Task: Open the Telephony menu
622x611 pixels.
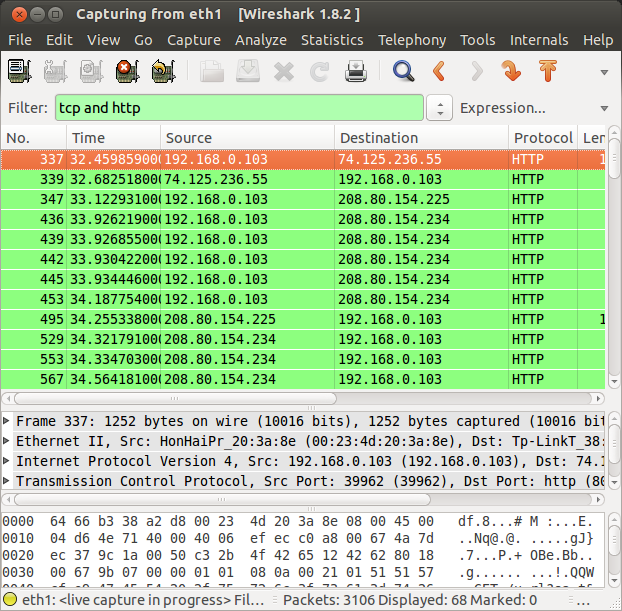Action: 412,40
